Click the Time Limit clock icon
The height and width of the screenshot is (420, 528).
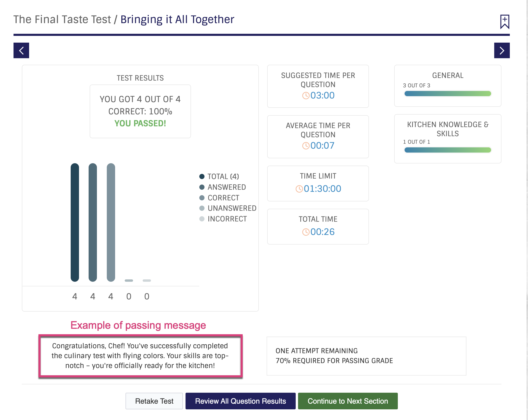pos(299,189)
